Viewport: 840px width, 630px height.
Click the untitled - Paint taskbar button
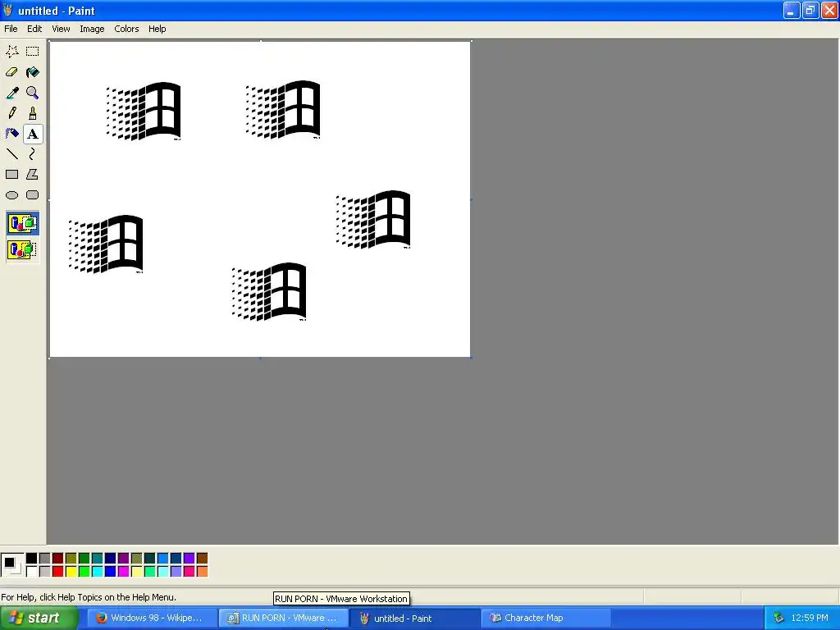[414, 619]
